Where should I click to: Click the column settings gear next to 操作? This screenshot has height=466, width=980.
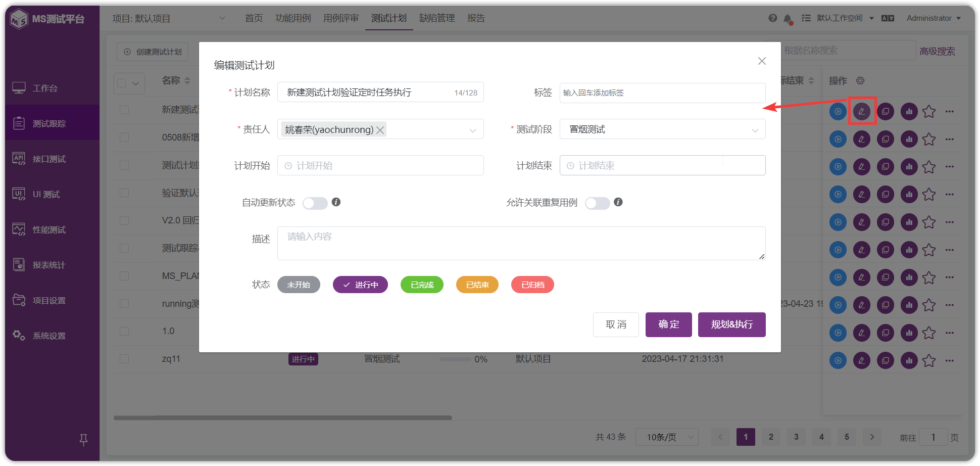860,81
